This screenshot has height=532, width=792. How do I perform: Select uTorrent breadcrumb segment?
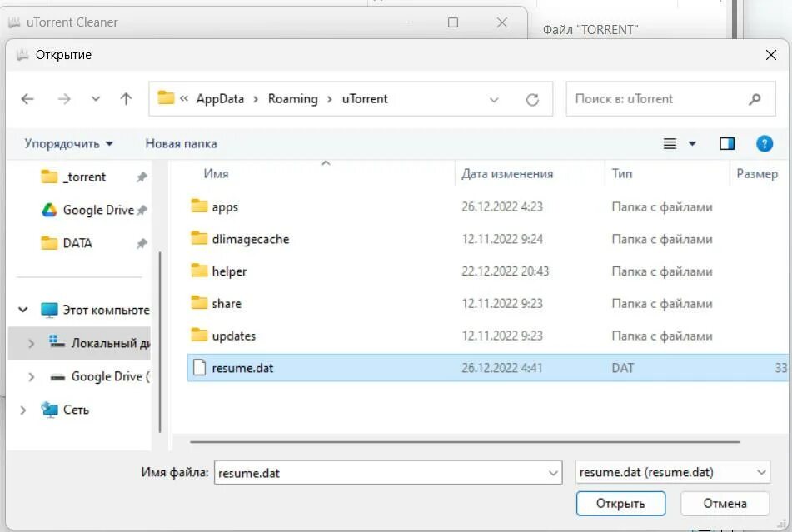(365, 99)
